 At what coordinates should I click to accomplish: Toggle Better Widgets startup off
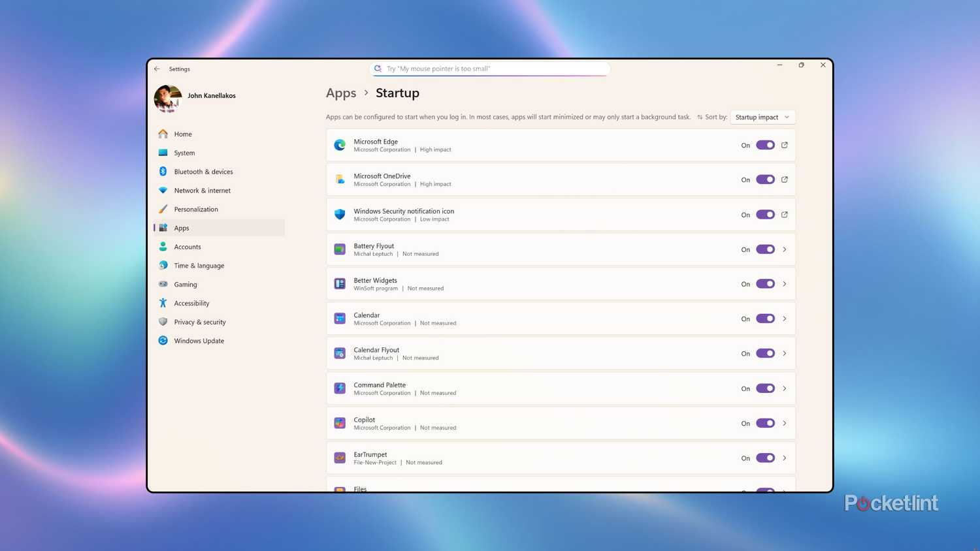pyautogui.click(x=765, y=283)
